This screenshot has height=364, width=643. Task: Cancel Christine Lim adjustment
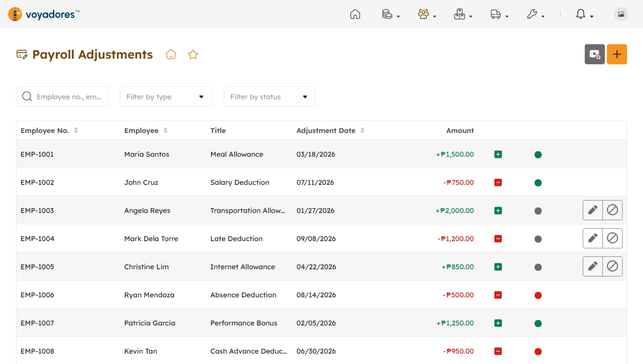(x=612, y=266)
